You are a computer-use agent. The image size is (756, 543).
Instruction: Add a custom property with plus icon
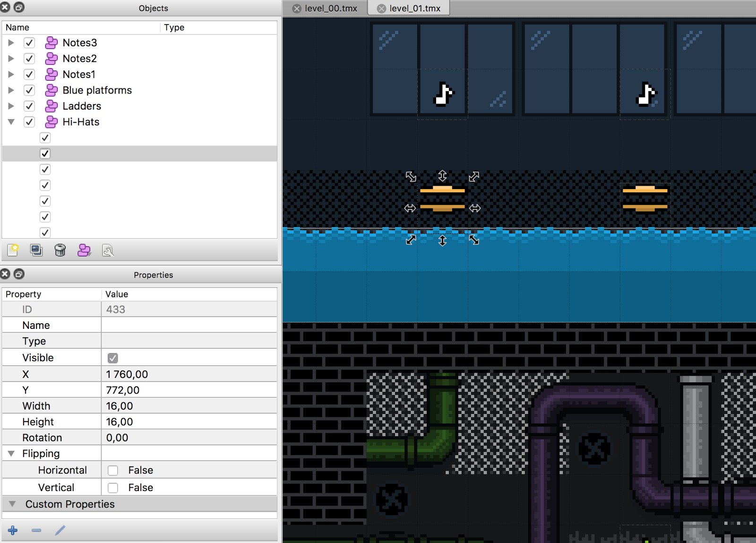coord(13,530)
